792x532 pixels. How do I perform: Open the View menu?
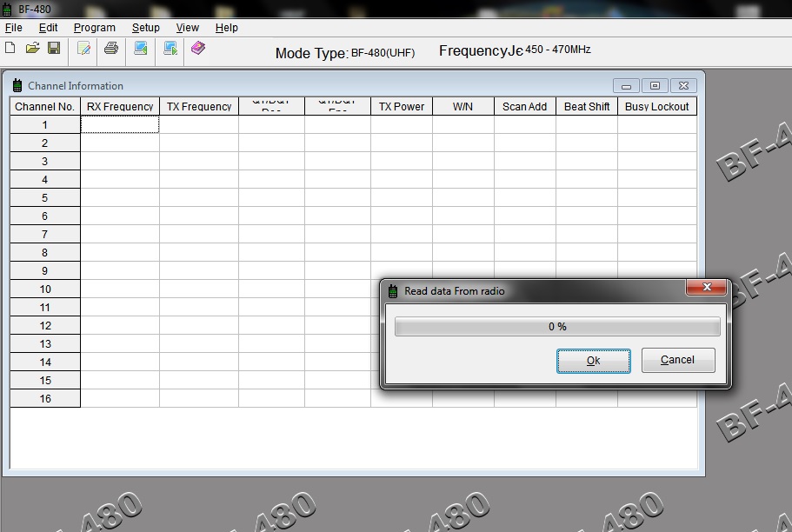pos(187,28)
